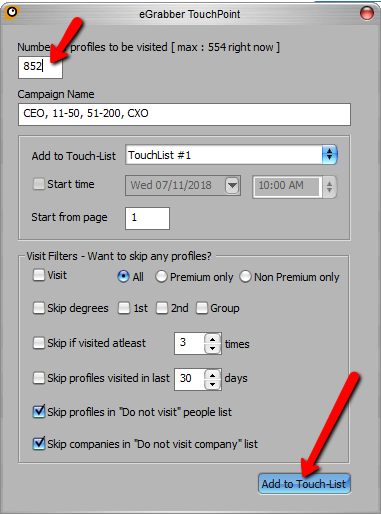Click the time spinner arrows next to 10:00 AM
Screen dimensions: 381x514
click(x=329, y=186)
